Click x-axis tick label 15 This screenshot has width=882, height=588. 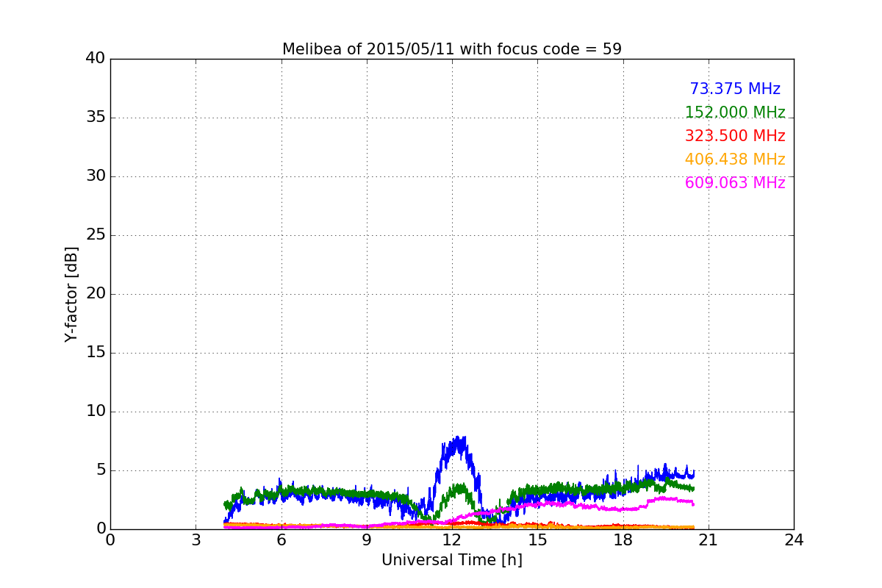point(537,540)
